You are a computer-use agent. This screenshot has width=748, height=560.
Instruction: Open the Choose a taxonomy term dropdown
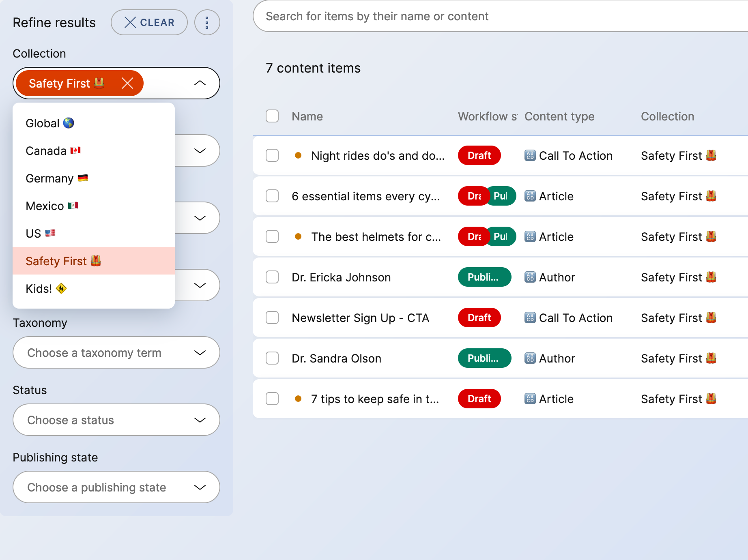116,352
